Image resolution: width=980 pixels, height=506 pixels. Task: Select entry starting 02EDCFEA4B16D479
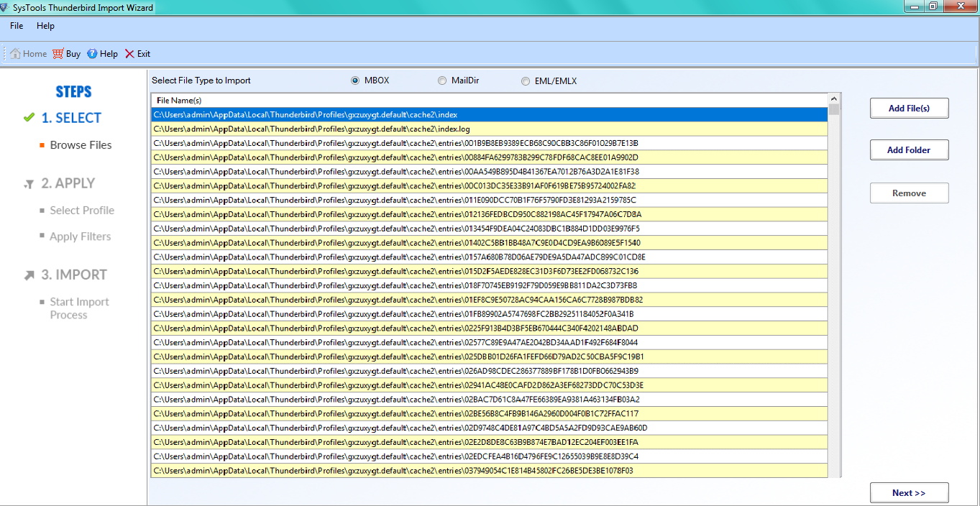489,456
